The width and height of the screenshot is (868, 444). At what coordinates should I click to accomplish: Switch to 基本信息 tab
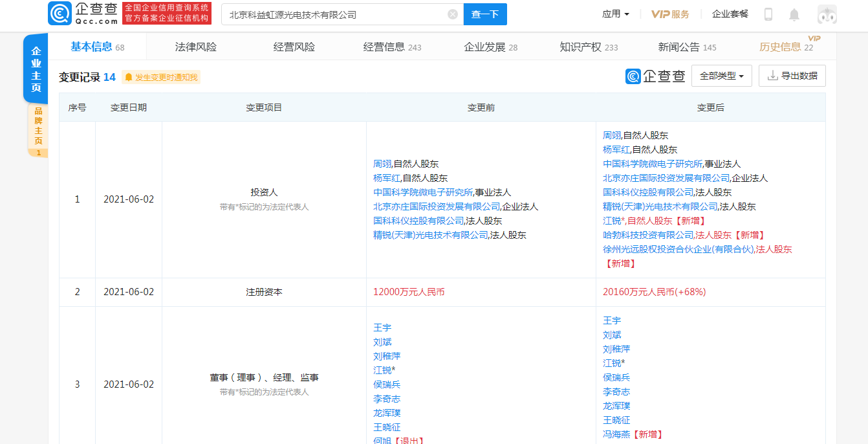point(97,47)
